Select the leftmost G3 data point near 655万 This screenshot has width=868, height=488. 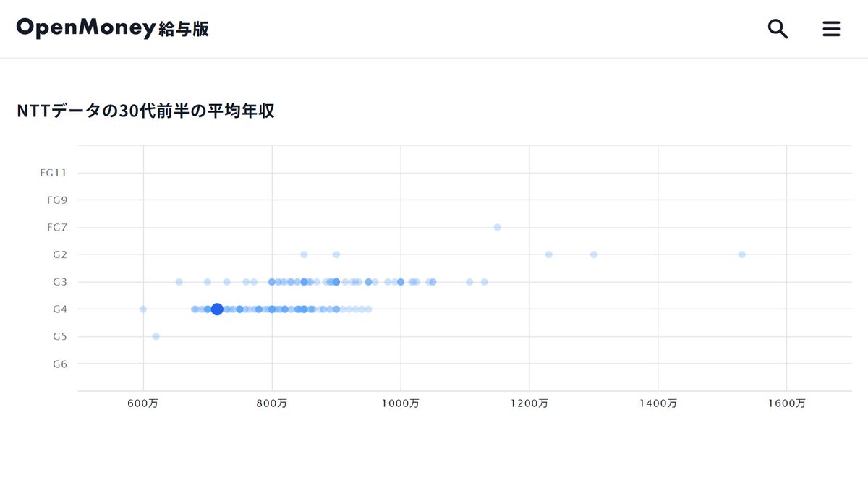tap(179, 282)
